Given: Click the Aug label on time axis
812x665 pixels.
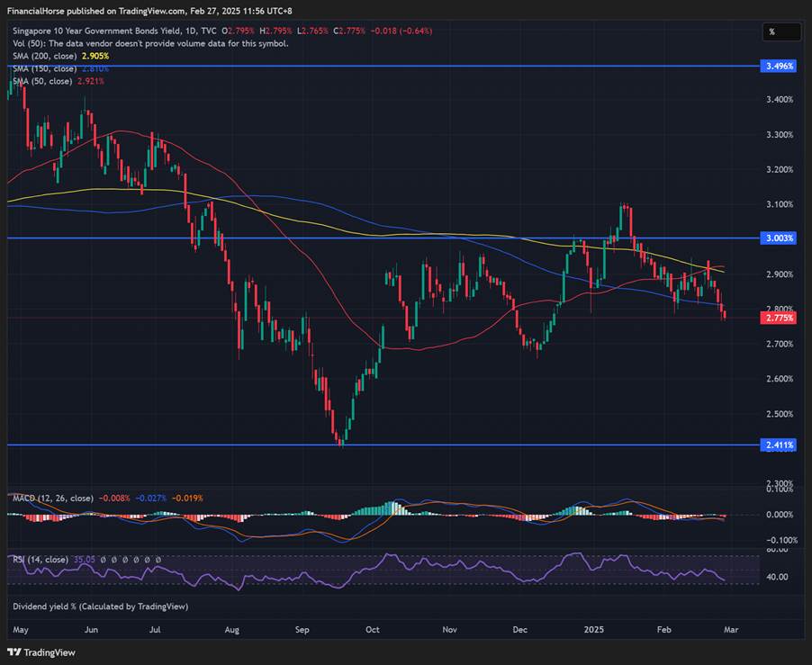Looking at the screenshot, I should pyautogui.click(x=234, y=630).
